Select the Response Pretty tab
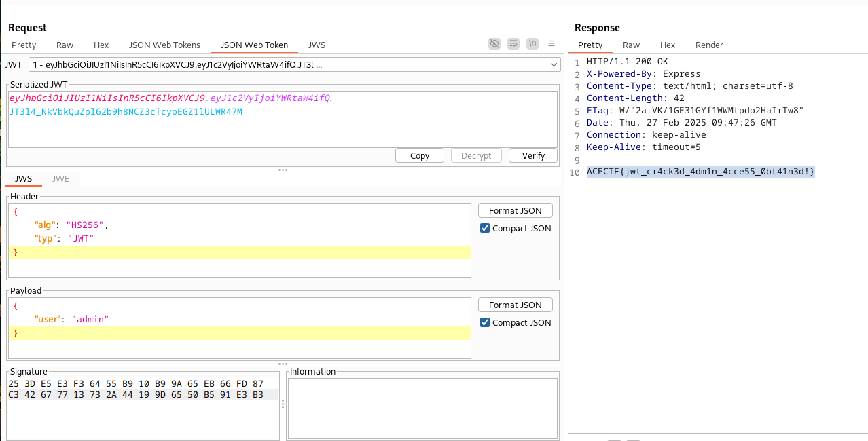868x441 pixels. (x=590, y=45)
